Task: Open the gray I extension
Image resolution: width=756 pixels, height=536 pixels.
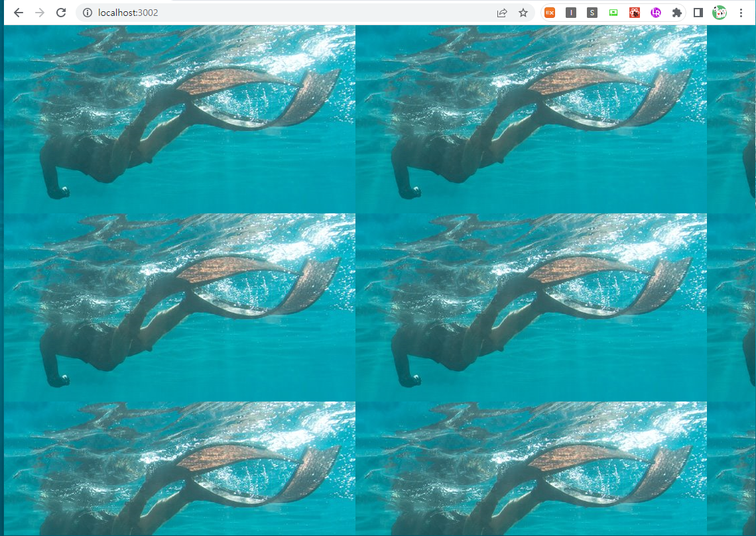Action: (x=571, y=13)
